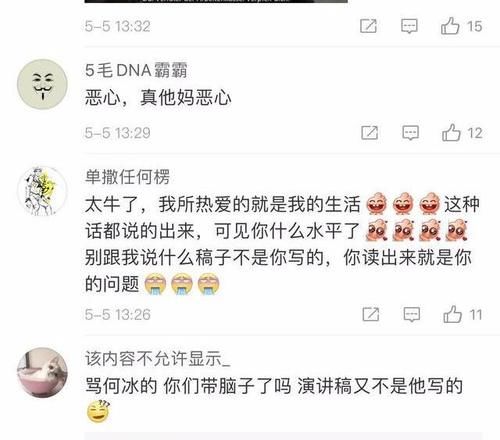Click the like count 12
The image size is (500, 440).
coord(475,133)
